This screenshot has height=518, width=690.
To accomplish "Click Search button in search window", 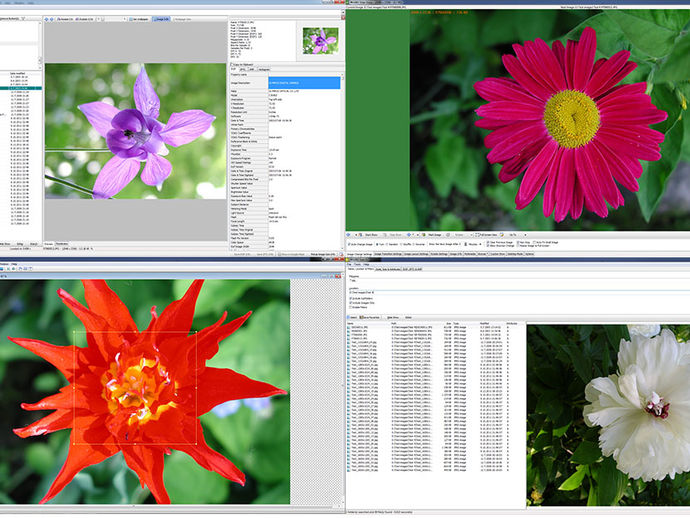I will tap(352, 317).
